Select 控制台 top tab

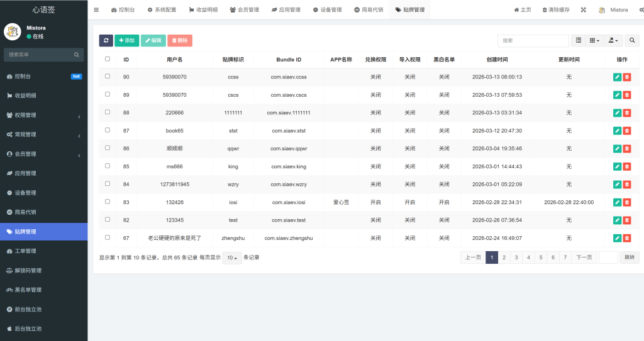coord(123,10)
